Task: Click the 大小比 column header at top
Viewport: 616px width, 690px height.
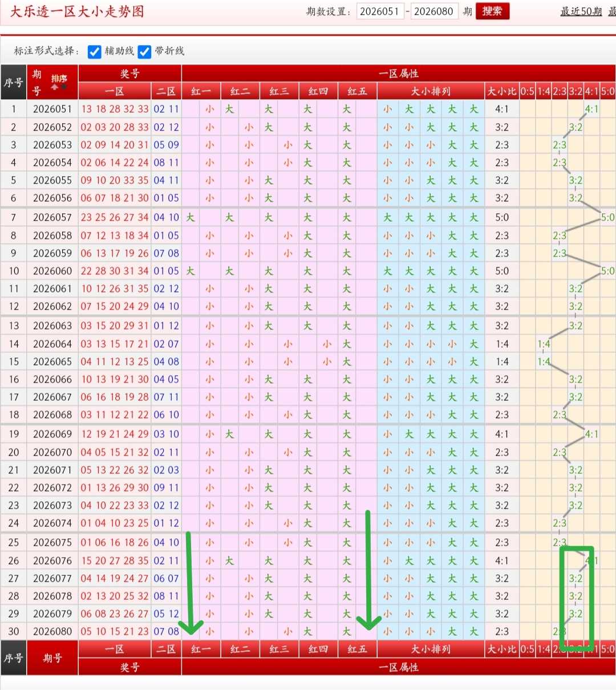Action: tap(502, 91)
